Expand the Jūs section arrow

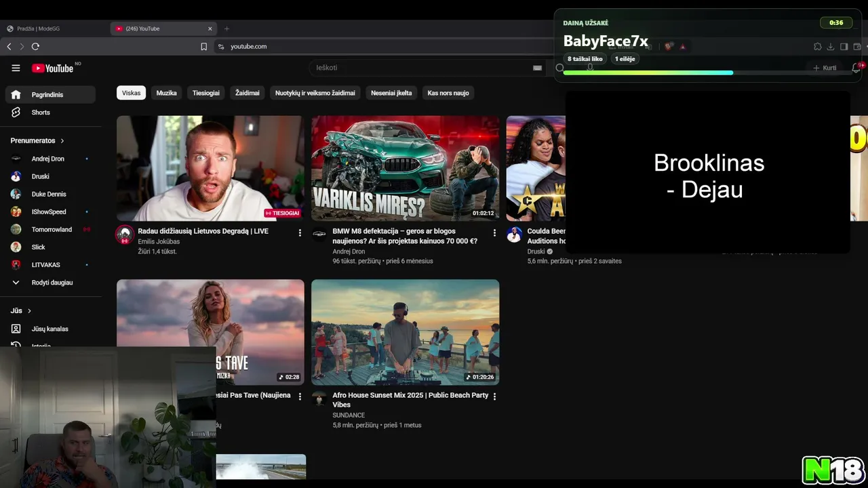click(x=29, y=311)
